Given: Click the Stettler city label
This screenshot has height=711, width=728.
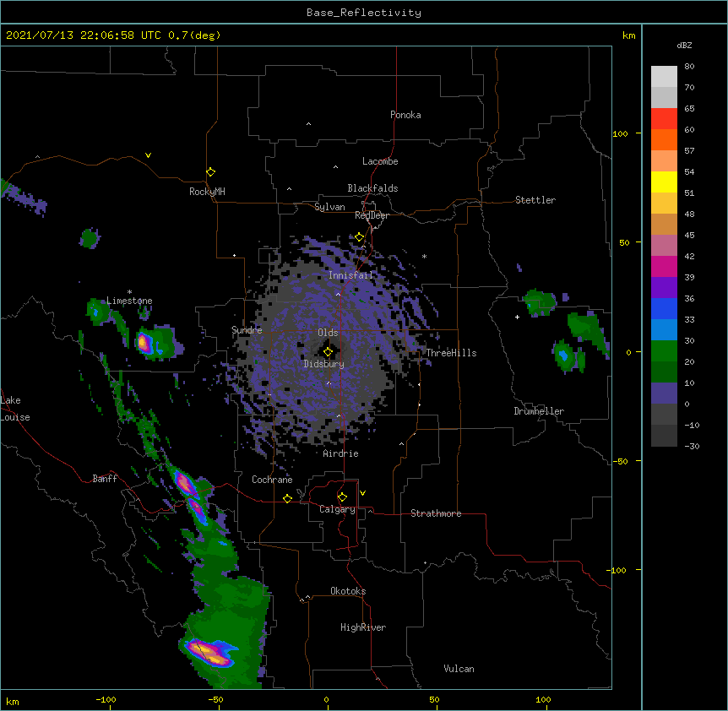Looking at the screenshot, I should (535, 200).
